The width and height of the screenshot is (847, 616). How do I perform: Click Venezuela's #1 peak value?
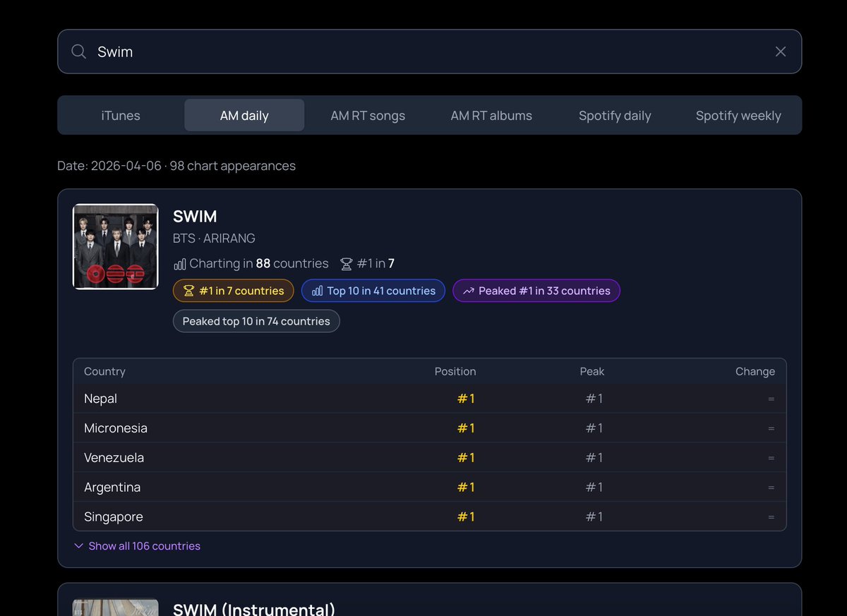[594, 458]
